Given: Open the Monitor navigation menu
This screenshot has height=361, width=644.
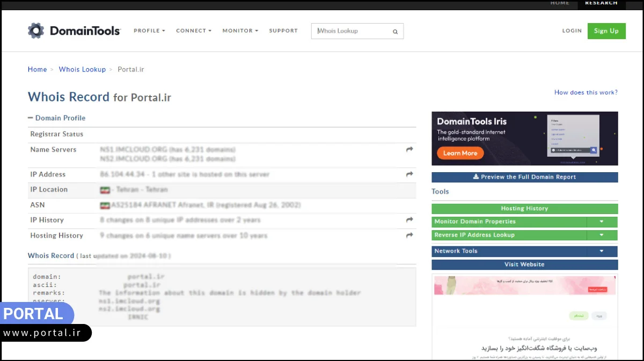Looking at the screenshot, I should click(x=240, y=31).
